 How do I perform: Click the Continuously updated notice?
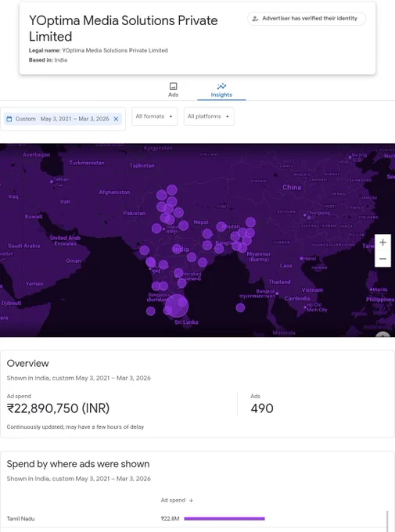pos(75,427)
